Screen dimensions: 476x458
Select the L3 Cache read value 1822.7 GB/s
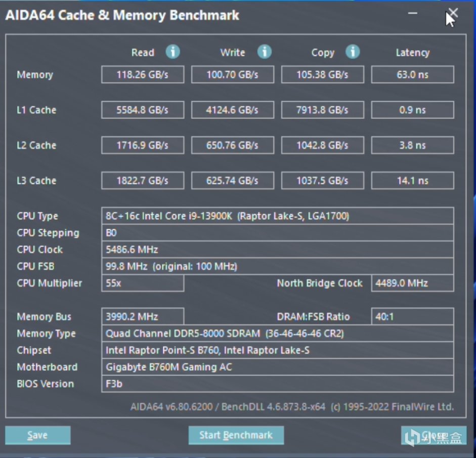[143, 180]
